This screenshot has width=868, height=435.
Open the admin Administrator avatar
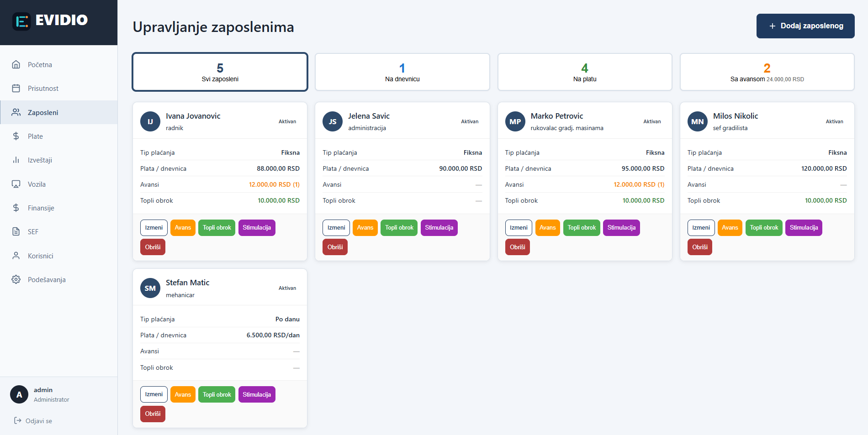click(19, 394)
